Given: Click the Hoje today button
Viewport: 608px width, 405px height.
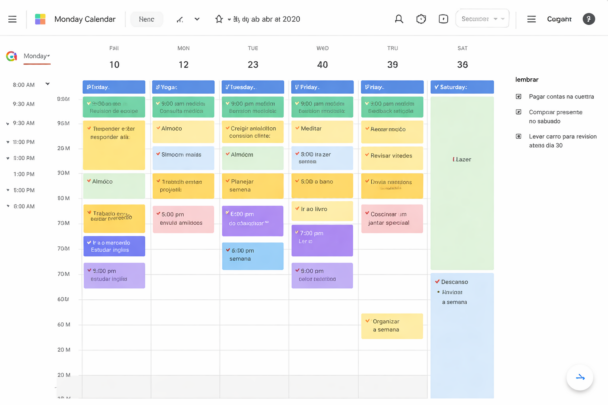Looking at the screenshot, I should pyautogui.click(x=147, y=19).
